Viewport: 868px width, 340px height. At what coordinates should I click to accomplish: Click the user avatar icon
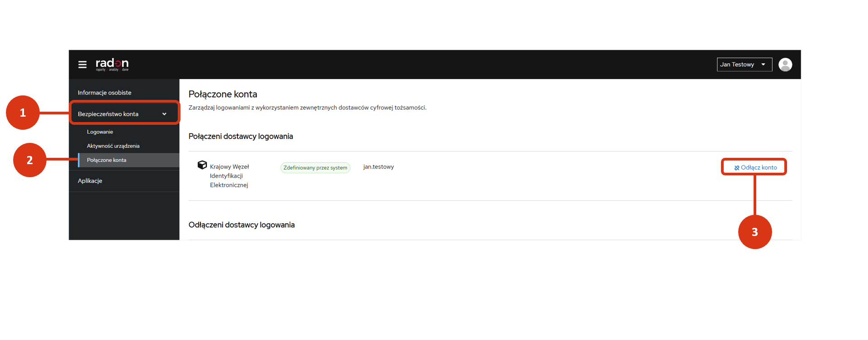785,65
